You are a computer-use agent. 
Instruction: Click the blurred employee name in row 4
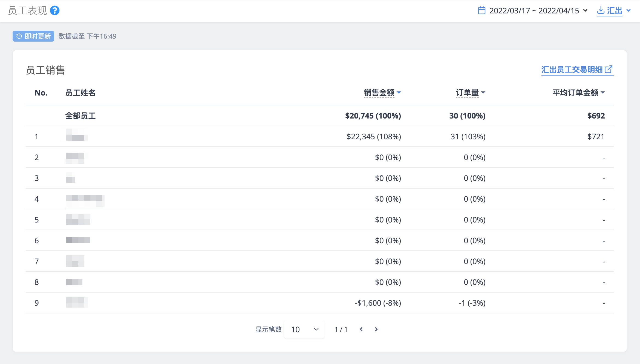pos(85,201)
